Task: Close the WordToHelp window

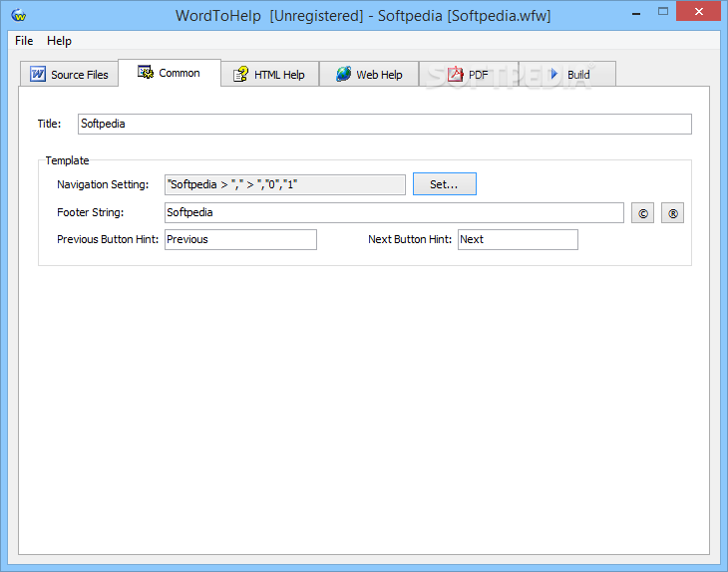Action: [699, 12]
